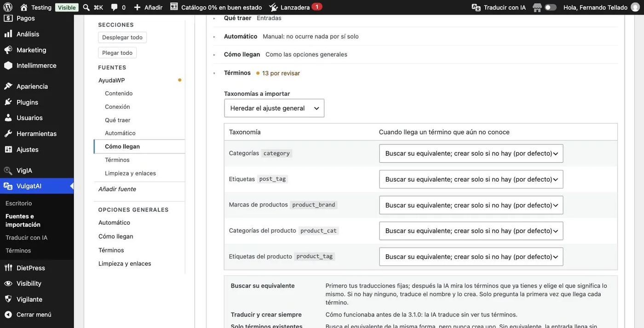This screenshot has width=644, height=328.
Task: Go to Limpieza y enlaces under AyudaWP
Action: click(130, 173)
